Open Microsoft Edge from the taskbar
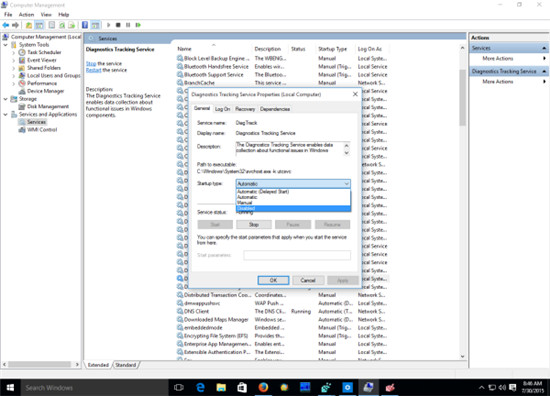Screen dimensions: 550x396 200,387
